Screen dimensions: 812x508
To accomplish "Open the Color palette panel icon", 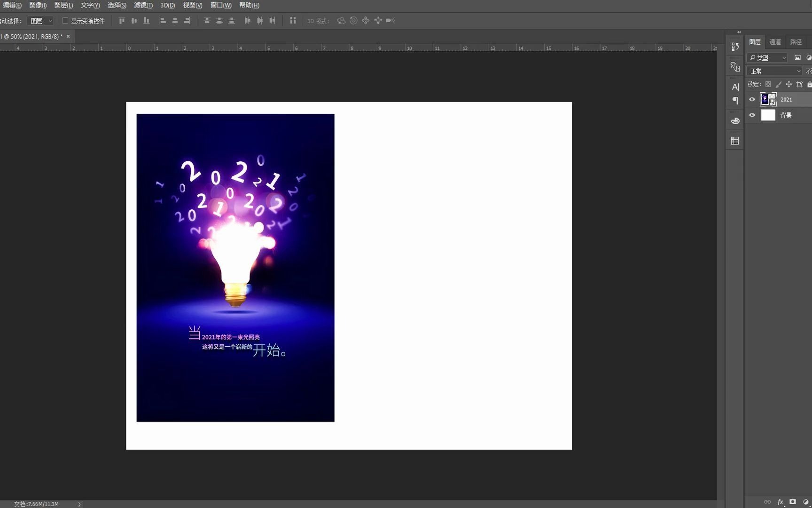I will (x=735, y=121).
